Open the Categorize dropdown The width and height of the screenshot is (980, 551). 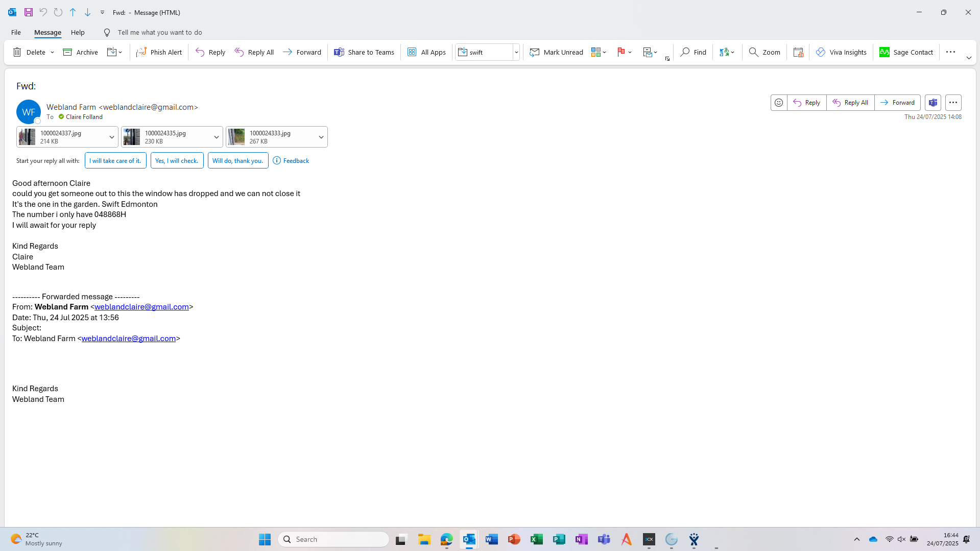[x=599, y=52]
